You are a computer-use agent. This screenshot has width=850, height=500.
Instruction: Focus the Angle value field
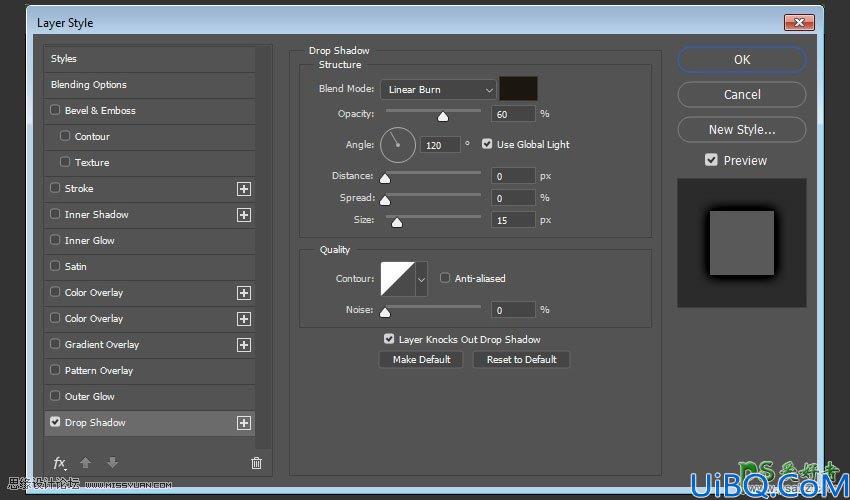[x=440, y=145]
